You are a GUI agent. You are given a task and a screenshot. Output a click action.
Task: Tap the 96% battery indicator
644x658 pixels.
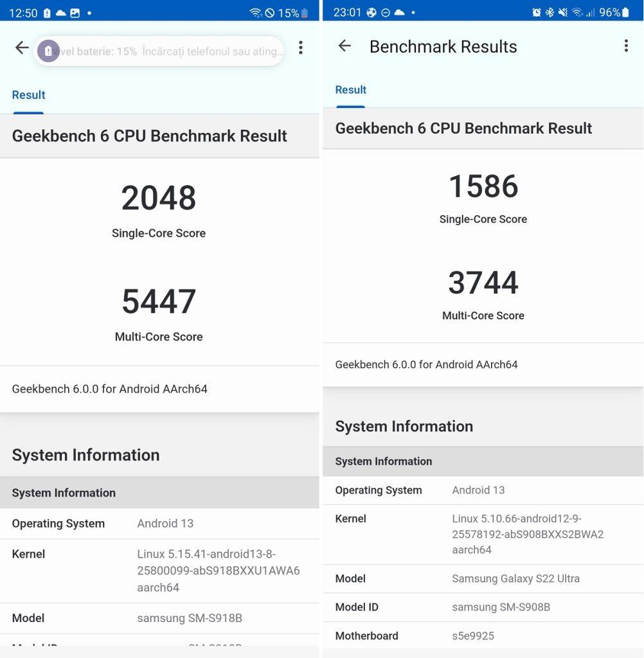614,12
